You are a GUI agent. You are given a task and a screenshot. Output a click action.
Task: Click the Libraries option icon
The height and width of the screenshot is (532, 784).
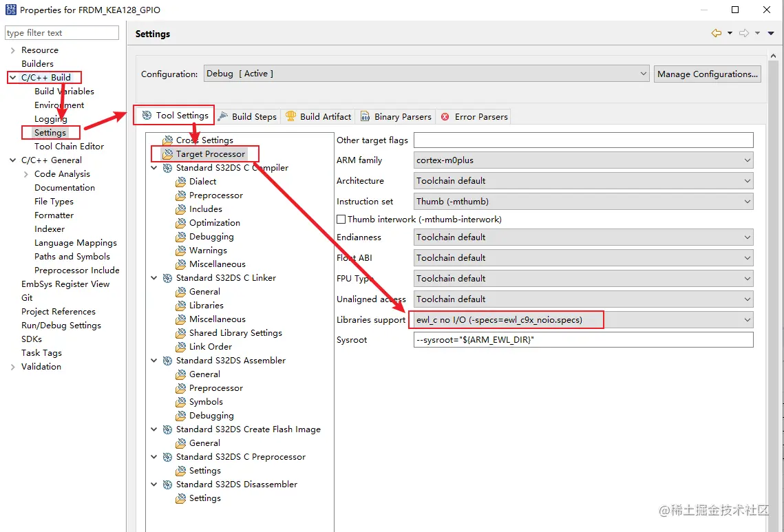(x=180, y=306)
